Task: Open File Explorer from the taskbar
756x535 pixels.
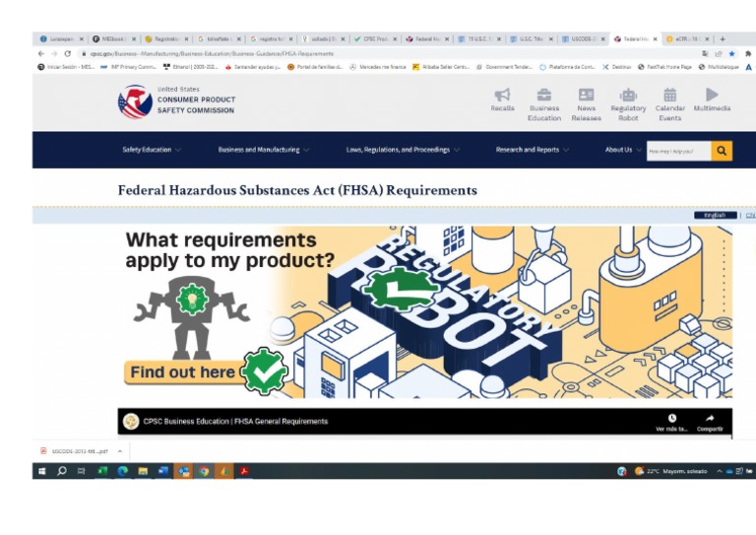Action: pos(143,471)
